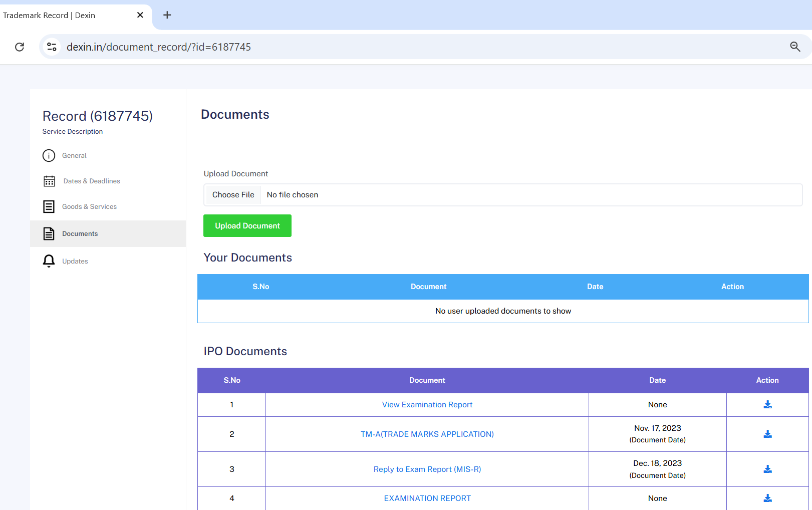This screenshot has width=812, height=510.
Task: Open a new browser tab
Action: pos(167,15)
